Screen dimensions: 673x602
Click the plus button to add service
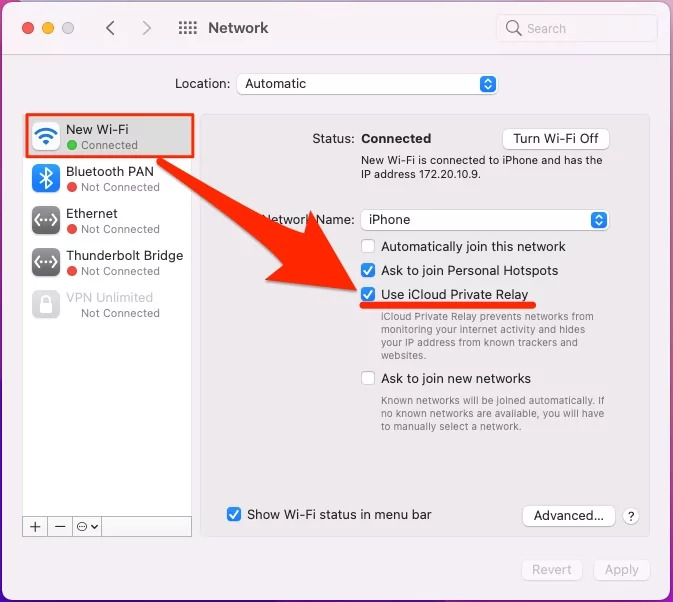click(35, 526)
